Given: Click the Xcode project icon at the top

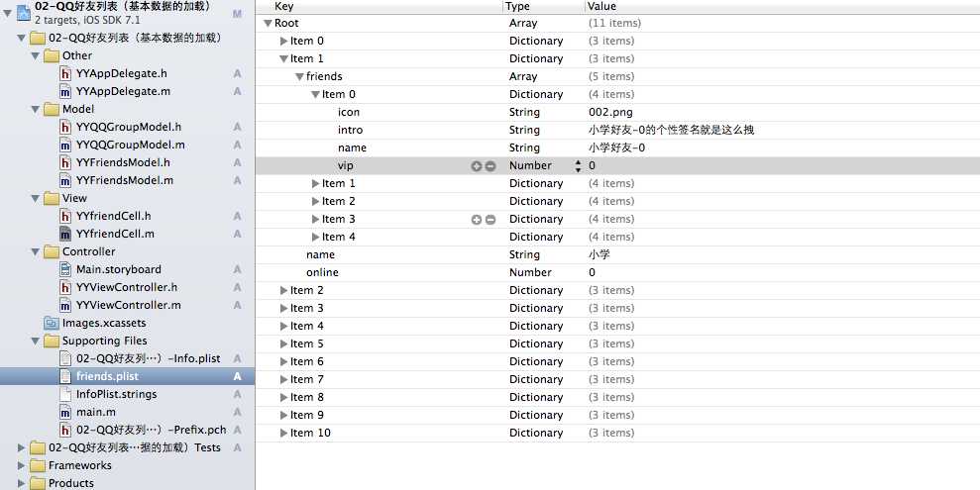Looking at the screenshot, I should point(23,12).
